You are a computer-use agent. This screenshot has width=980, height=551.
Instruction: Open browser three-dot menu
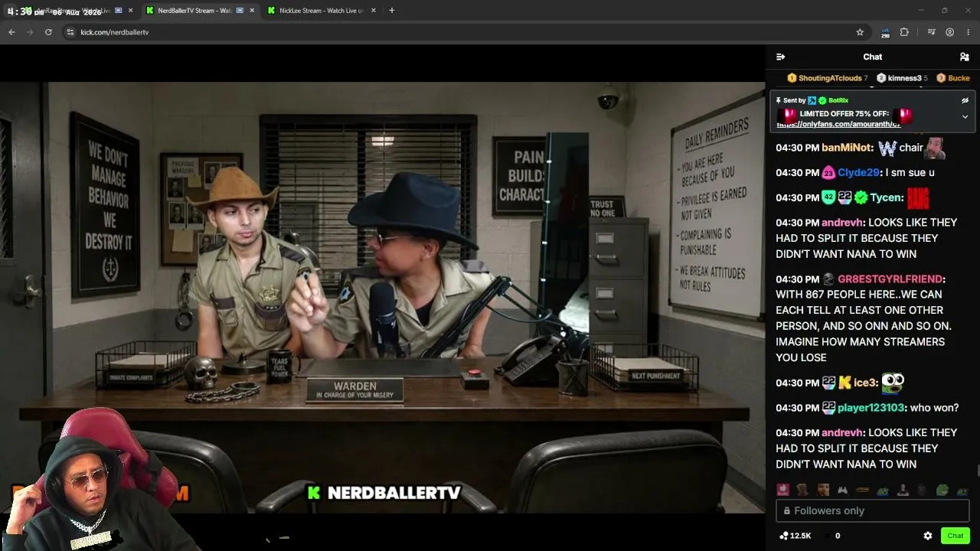point(969,32)
